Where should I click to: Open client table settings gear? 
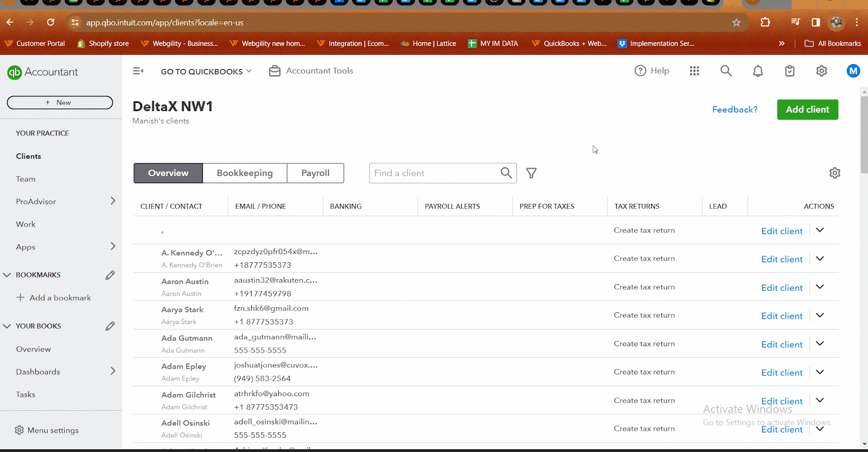[834, 173]
